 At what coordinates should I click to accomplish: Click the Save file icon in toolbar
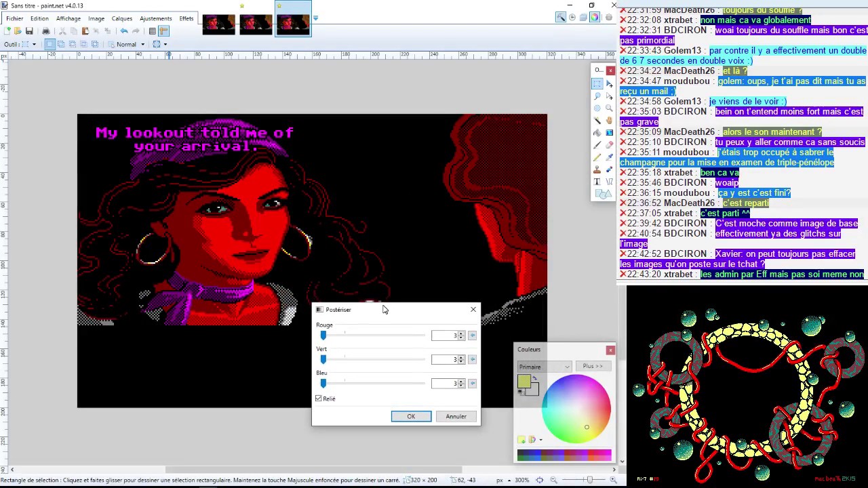point(29,31)
